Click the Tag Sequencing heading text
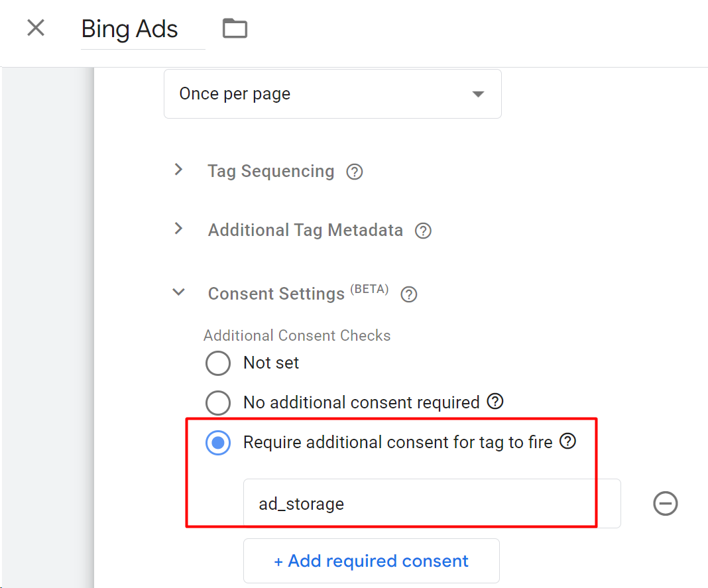 [x=270, y=171]
